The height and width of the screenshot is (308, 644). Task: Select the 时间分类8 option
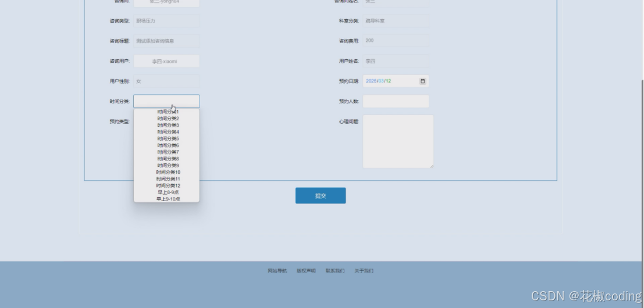(168, 159)
